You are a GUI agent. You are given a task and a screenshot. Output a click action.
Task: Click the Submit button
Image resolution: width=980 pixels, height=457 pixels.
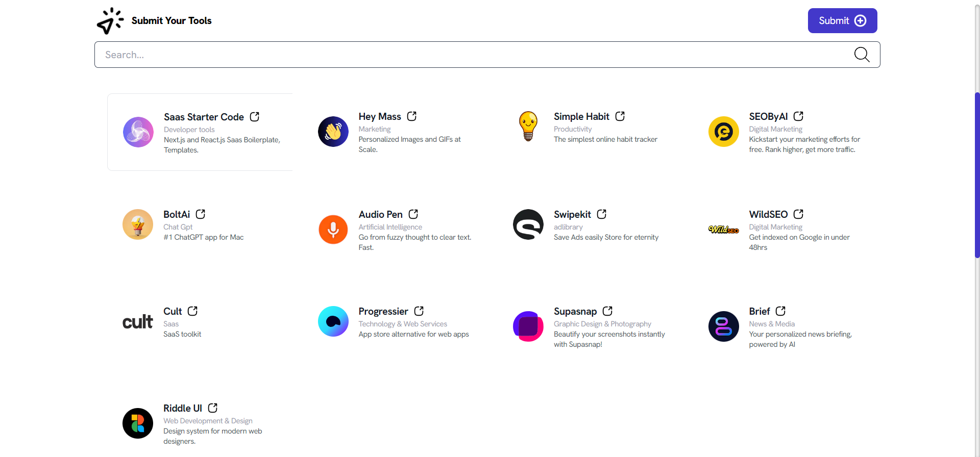[x=842, y=20]
